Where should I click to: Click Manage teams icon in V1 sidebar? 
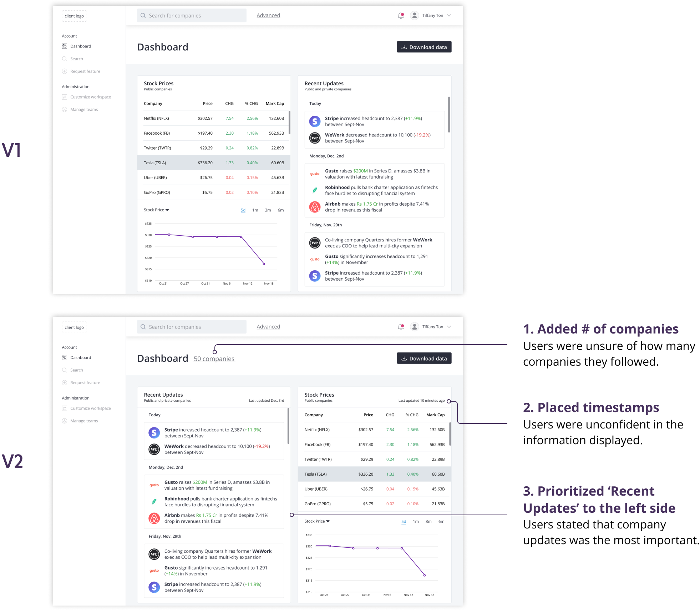[x=65, y=109]
